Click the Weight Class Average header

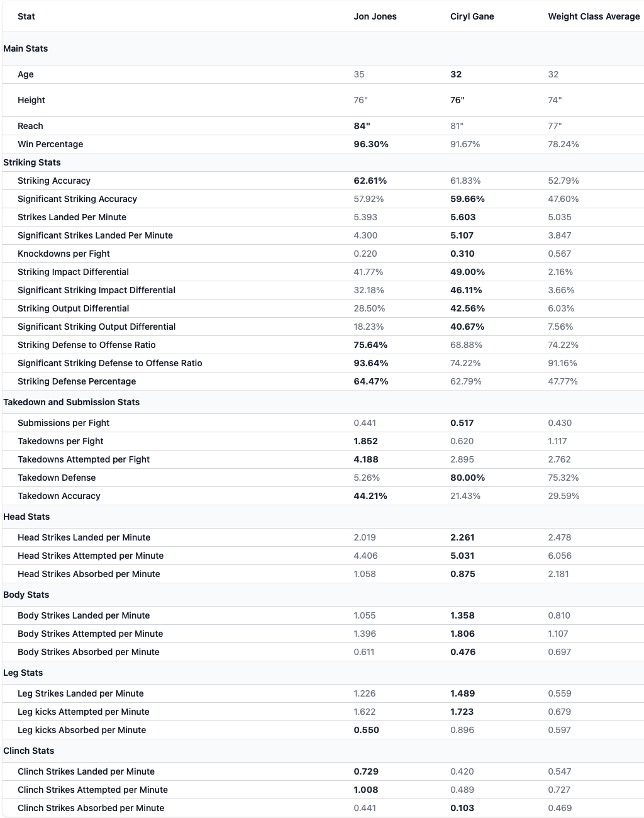(x=594, y=16)
